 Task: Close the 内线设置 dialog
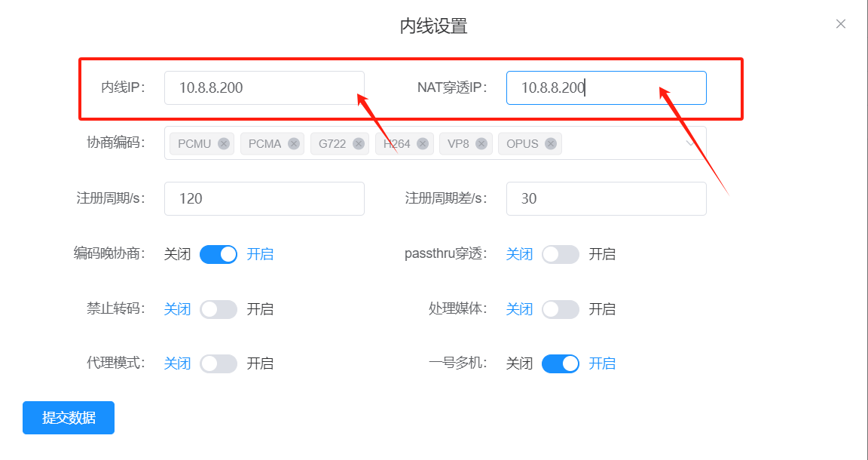841,24
